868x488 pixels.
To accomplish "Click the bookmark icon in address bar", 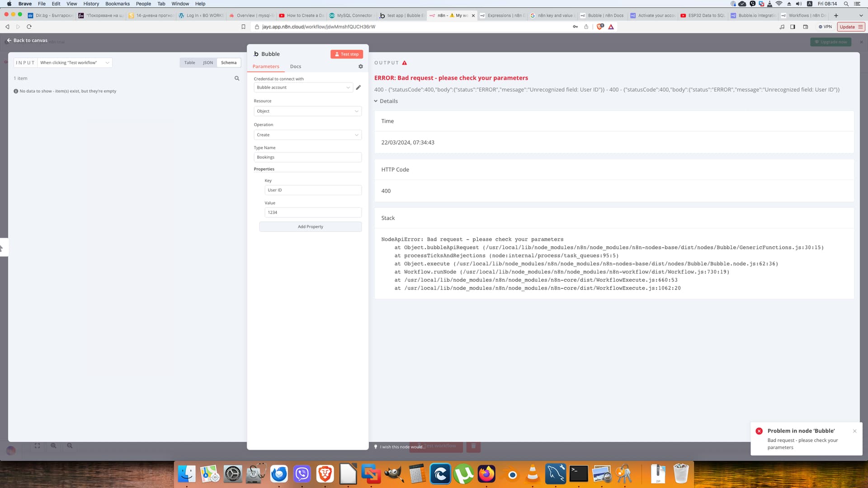I will (x=243, y=27).
